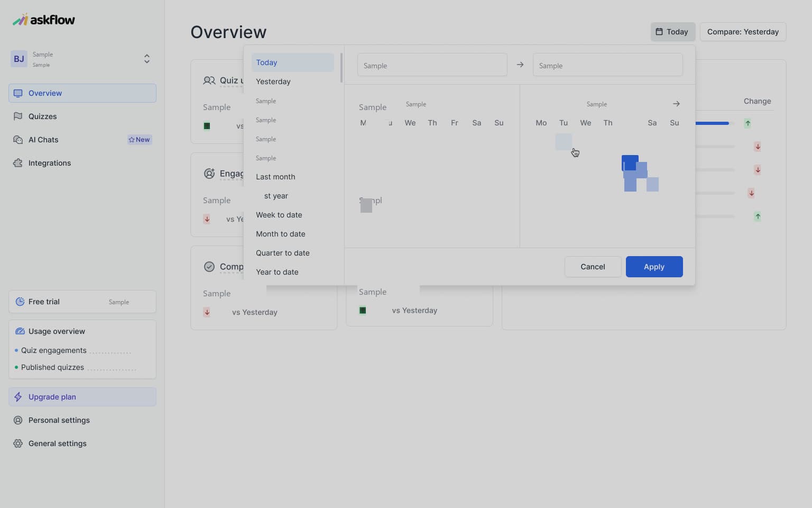Click the end date input field
The image size is (812, 508).
click(x=608, y=65)
